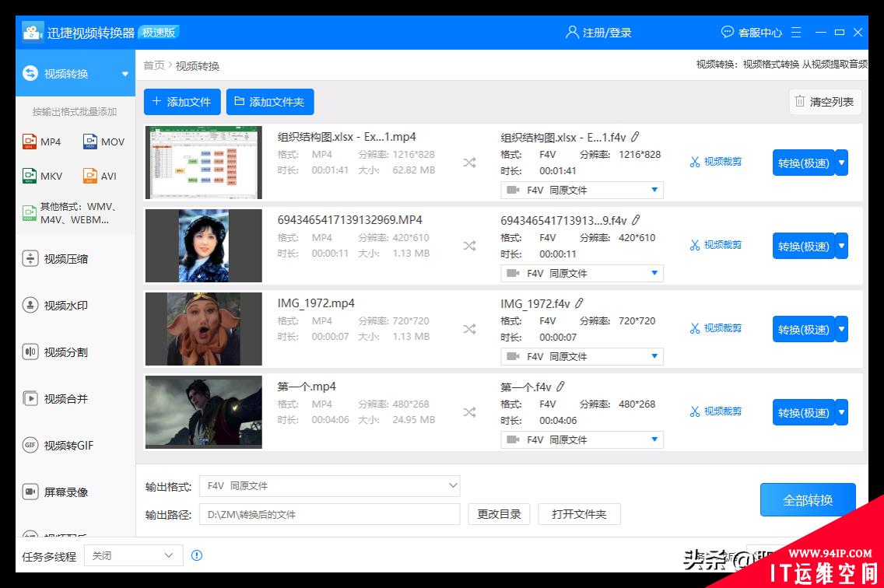
Task: Open other formats WMV, M4V, WEBM
Action: 70,213
